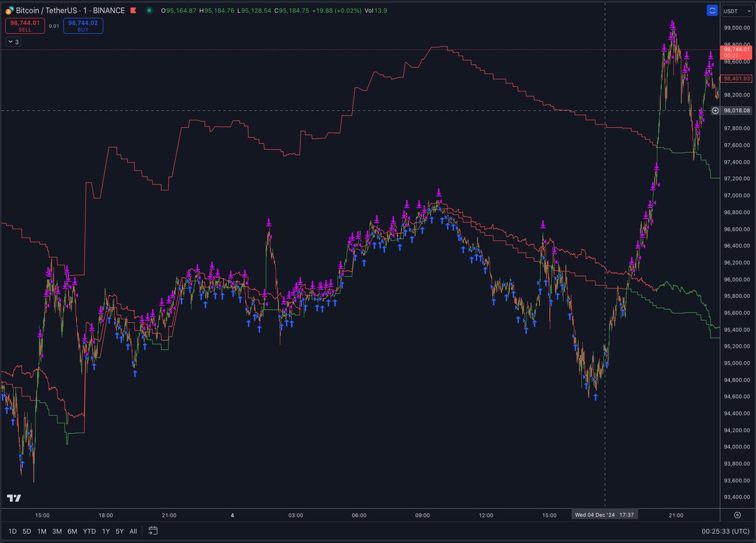Screen dimensions: 756x543
Task: Click the 03:00 time axis label
Action: tap(295, 515)
